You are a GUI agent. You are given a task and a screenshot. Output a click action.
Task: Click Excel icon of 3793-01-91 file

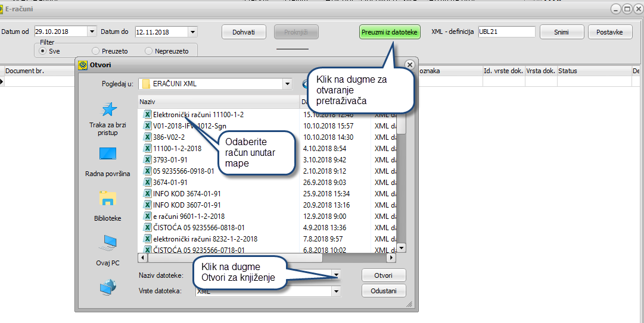click(x=148, y=159)
